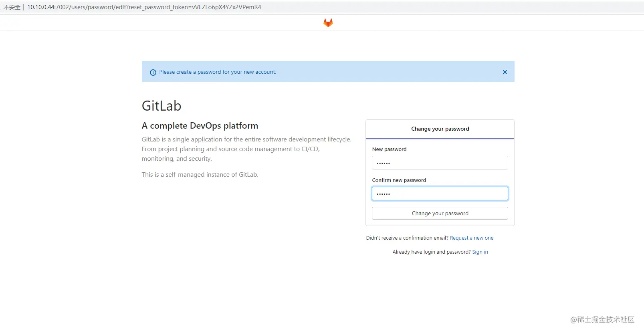Click "Didn't receive a confirmation email?" text
The width and height of the screenshot is (644, 333).
[407, 238]
